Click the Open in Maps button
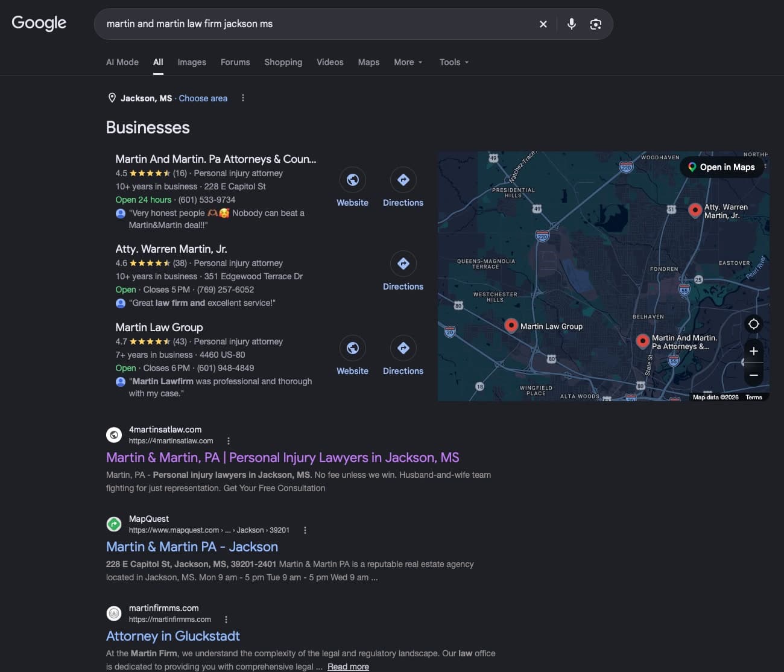784x672 pixels. [722, 167]
